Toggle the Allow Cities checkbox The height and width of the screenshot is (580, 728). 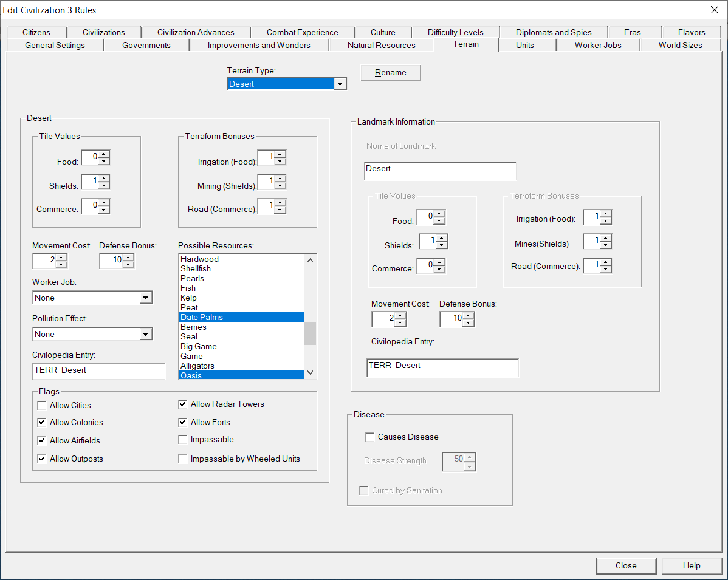[42, 406]
